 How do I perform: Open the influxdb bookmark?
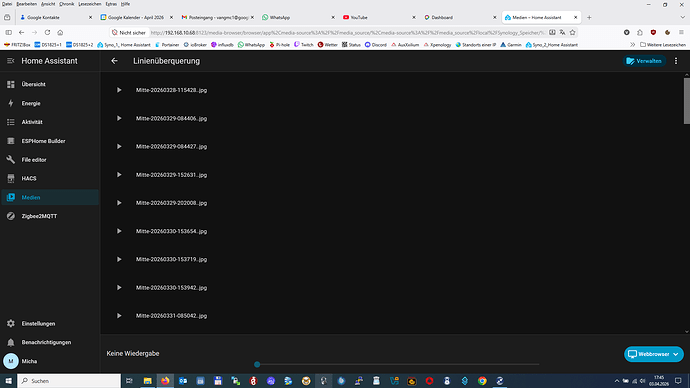[222, 45]
